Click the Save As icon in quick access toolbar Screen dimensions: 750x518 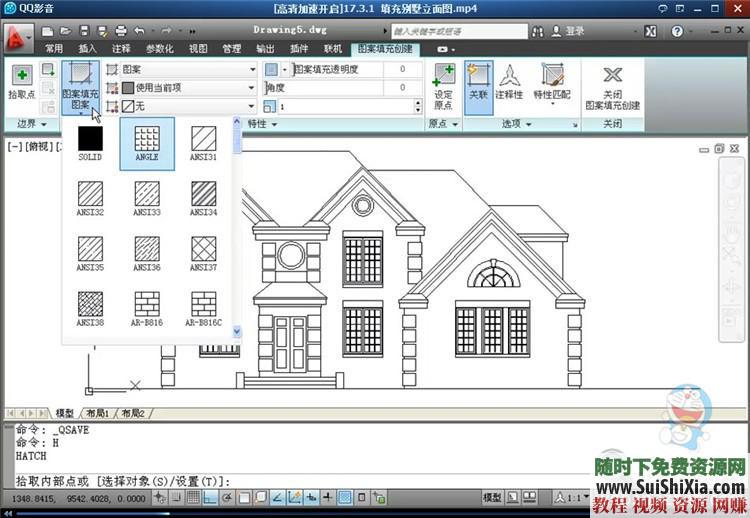pos(102,32)
